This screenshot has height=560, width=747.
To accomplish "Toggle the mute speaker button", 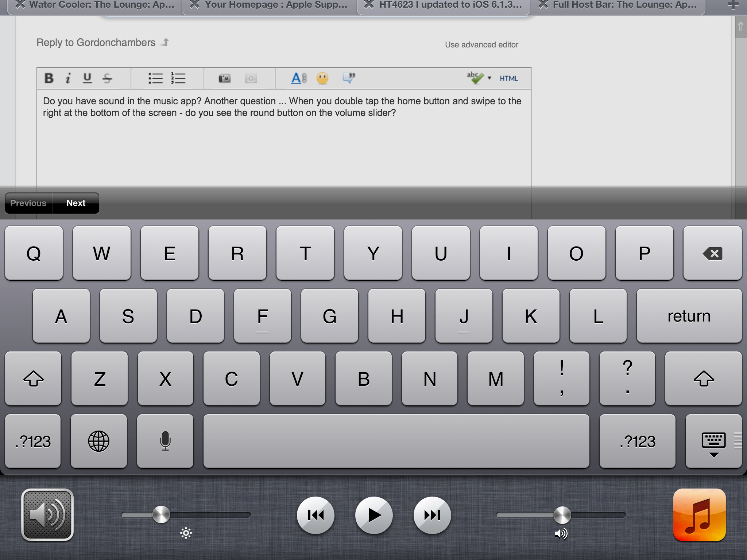I will tap(47, 515).
